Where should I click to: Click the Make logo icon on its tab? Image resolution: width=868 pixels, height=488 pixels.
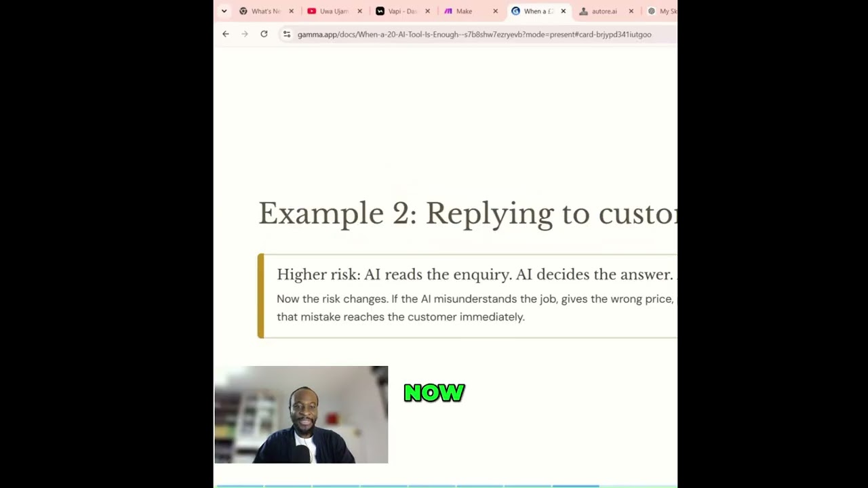coord(448,11)
